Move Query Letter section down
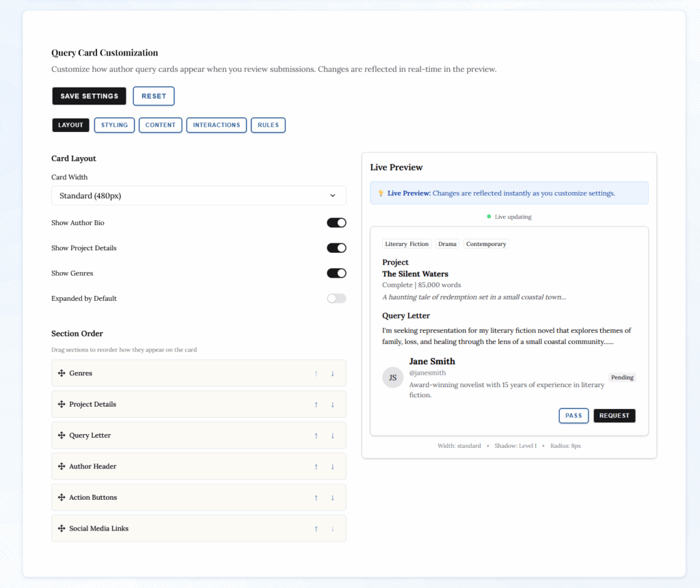 tap(333, 436)
